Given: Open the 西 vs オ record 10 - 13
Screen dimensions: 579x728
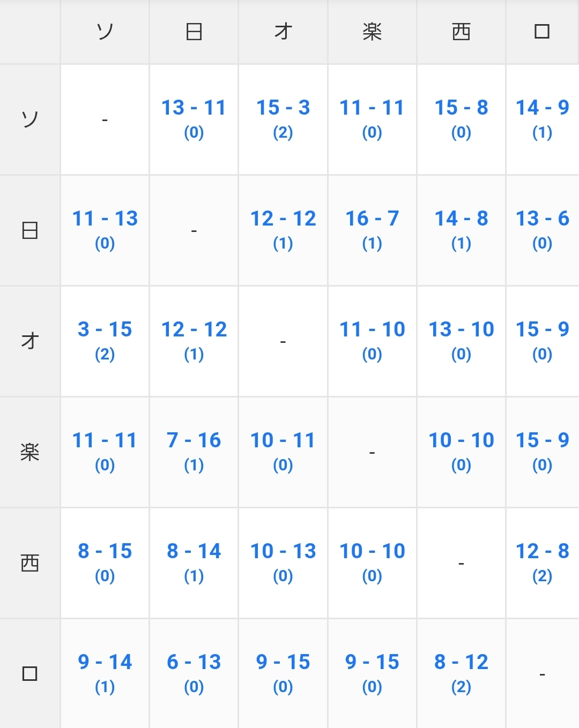Looking at the screenshot, I should pos(283,552).
